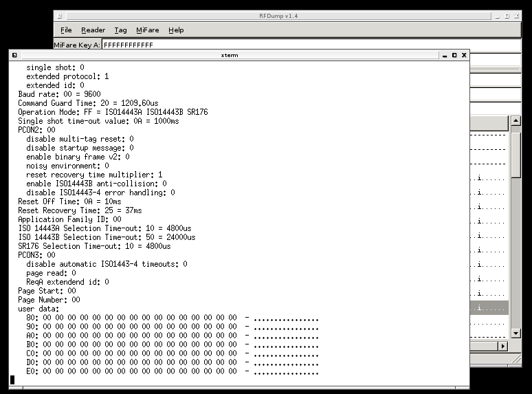The height and width of the screenshot is (394, 532).
Task: Open the Reader menu in RFDump
Action: tap(93, 30)
